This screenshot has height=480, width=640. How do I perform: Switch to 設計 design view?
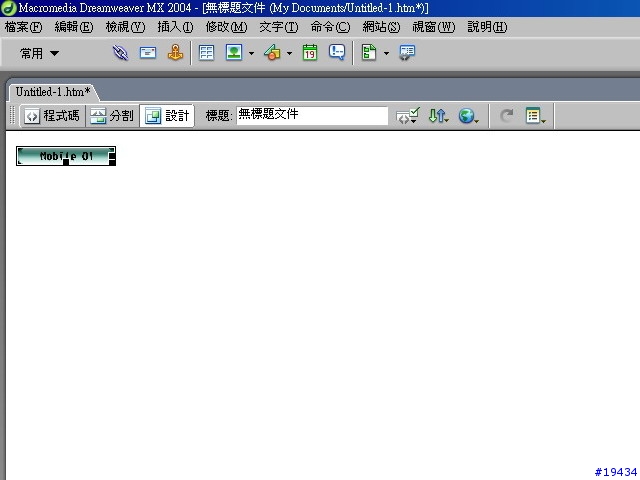click(167, 116)
